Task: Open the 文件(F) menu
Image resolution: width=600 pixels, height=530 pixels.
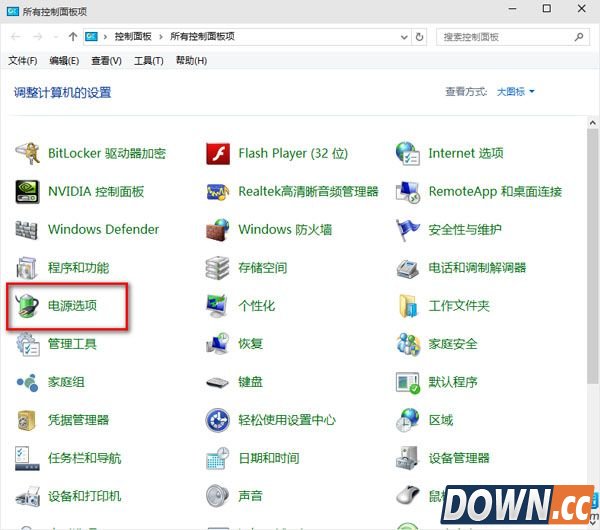Action: (23, 61)
